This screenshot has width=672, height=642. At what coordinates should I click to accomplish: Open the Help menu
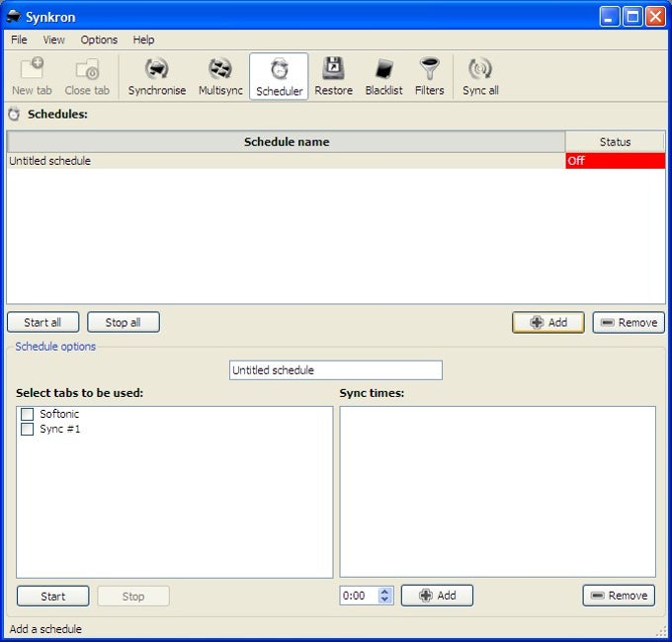point(143,40)
